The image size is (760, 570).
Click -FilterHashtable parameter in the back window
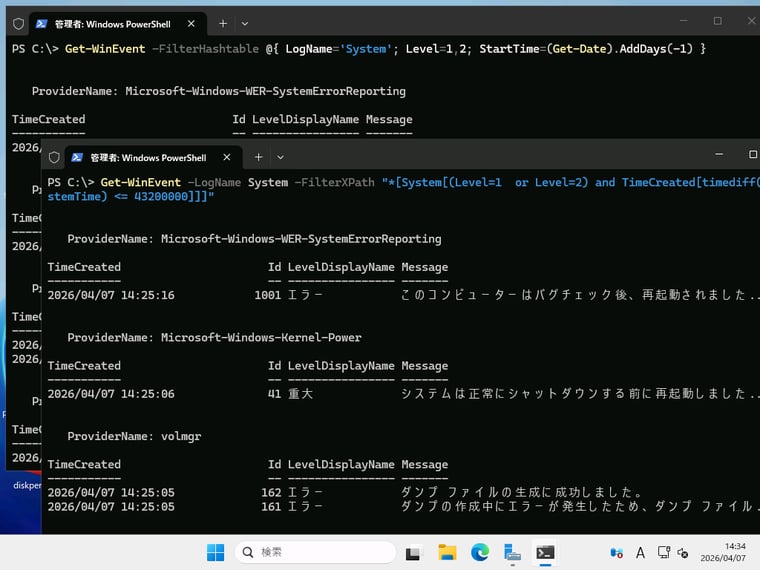point(206,49)
